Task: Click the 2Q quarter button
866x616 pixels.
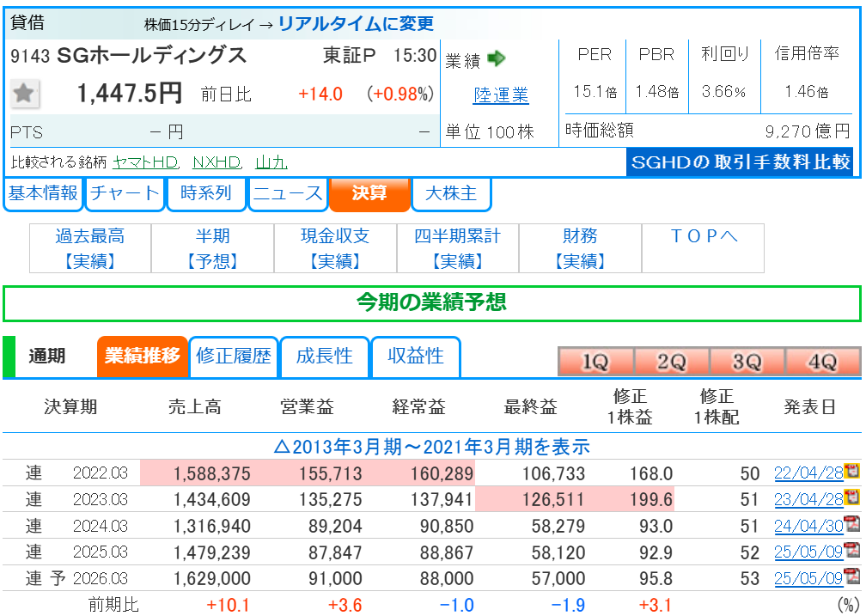Action: click(x=672, y=362)
